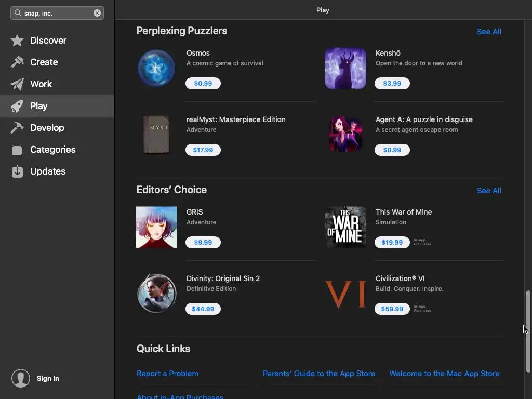532x399 pixels.
Task: Click the Updates download icon
Action: [x=17, y=171]
